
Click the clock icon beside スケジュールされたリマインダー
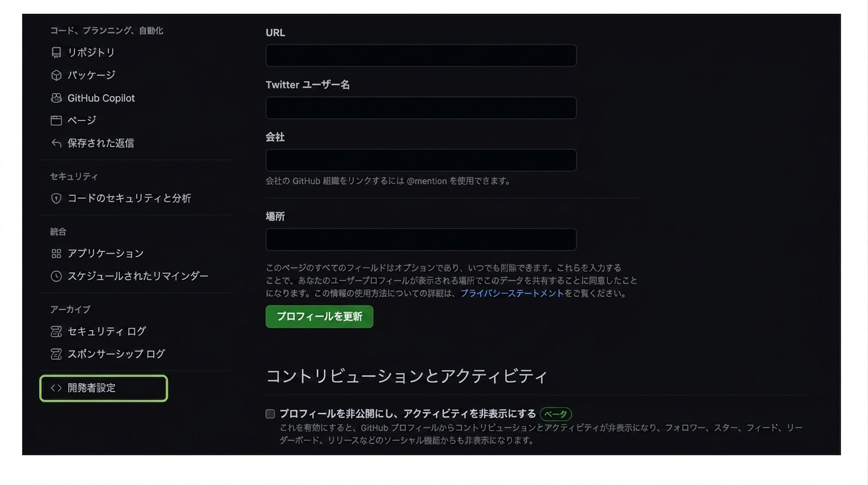56,276
